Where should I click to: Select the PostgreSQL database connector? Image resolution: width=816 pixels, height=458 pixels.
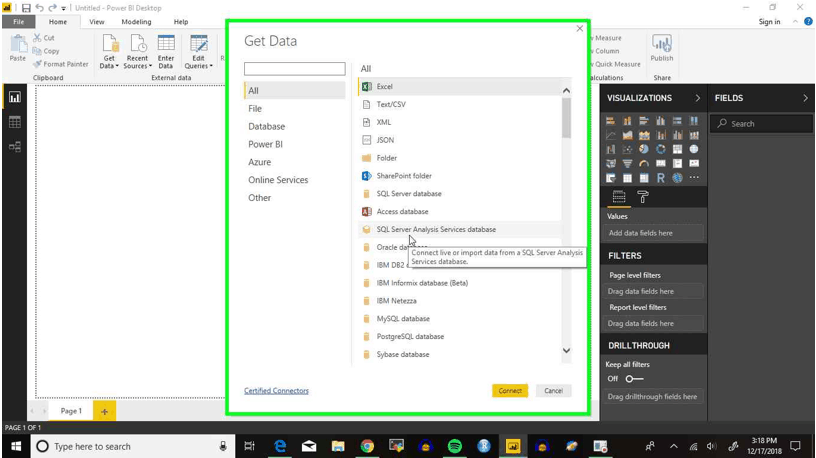click(x=460, y=337)
